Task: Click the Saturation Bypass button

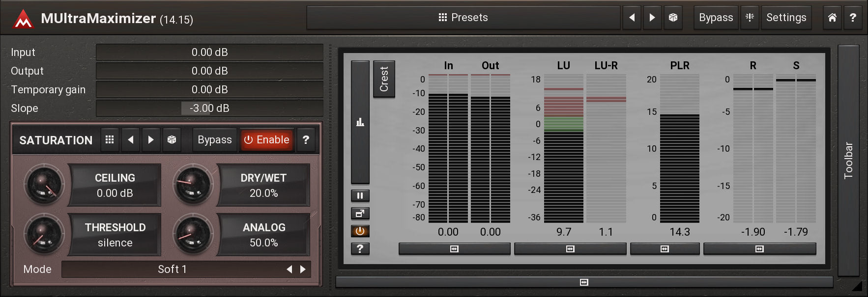Action: [214, 140]
